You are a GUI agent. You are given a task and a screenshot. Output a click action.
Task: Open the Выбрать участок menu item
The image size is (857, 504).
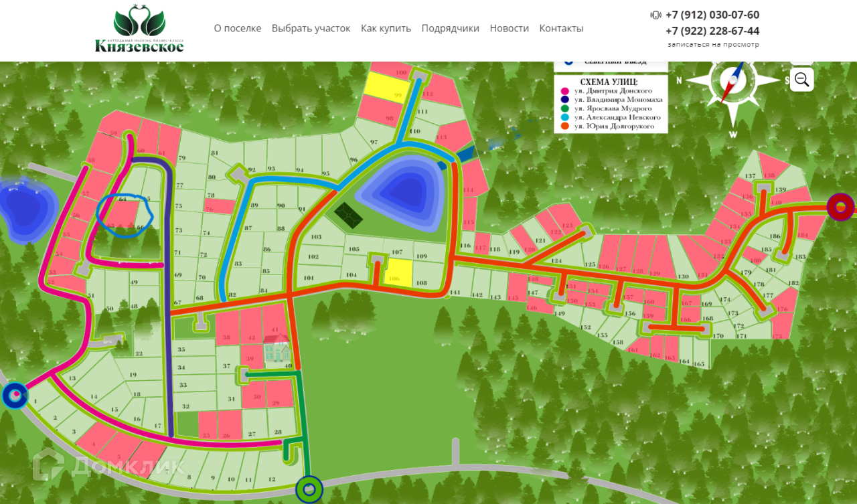click(x=311, y=28)
